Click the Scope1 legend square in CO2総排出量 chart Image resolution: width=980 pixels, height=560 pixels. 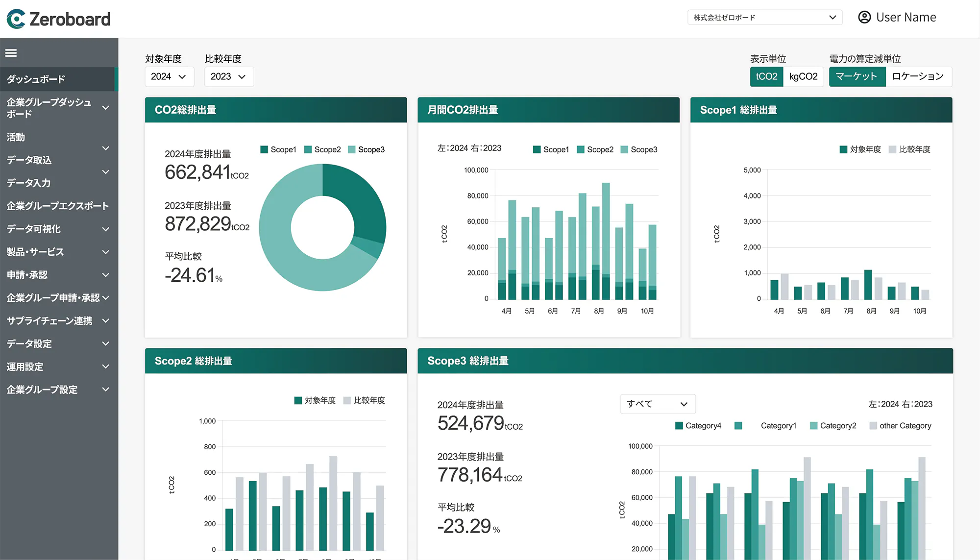pyautogui.click(x=264, y=149)
